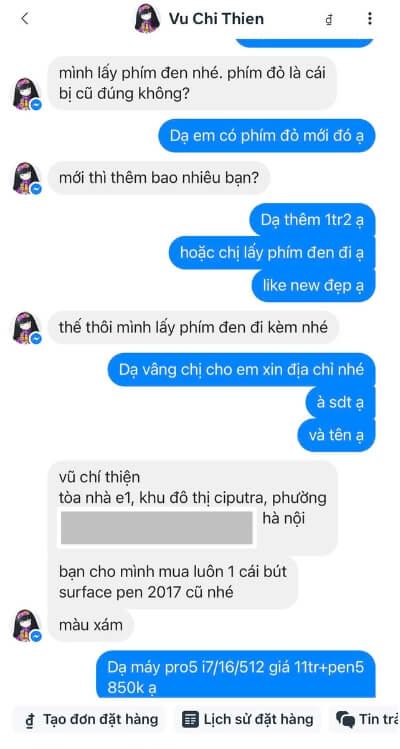
Task: Select the 'like new đẹp ạ' message bubble
Action: (x=313, y=286)
